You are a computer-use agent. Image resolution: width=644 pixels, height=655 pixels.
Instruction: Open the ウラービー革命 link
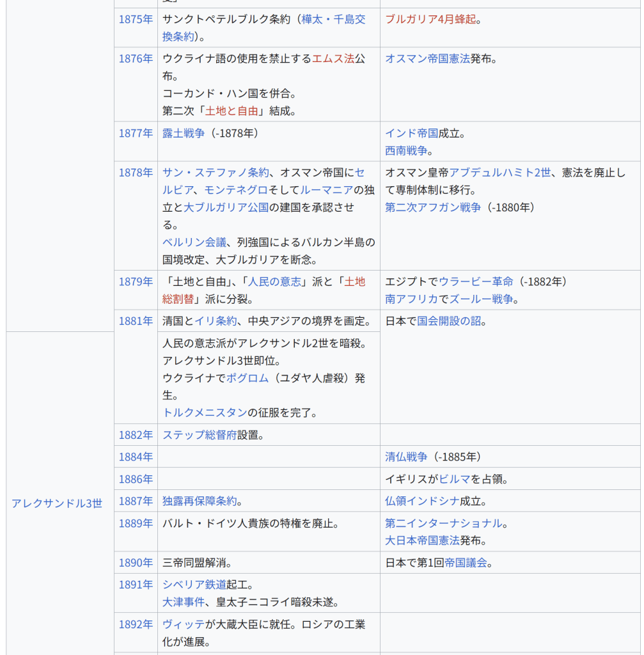tap(476, 281)
